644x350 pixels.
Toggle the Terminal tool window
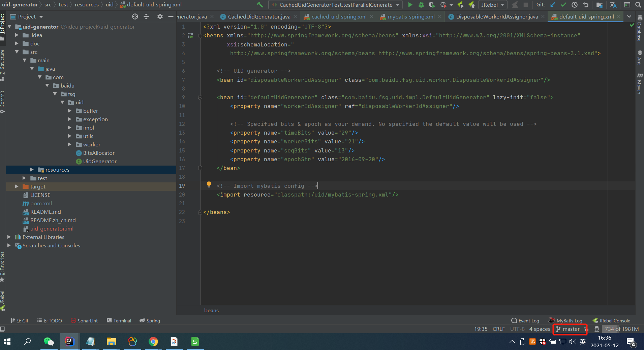119,320
